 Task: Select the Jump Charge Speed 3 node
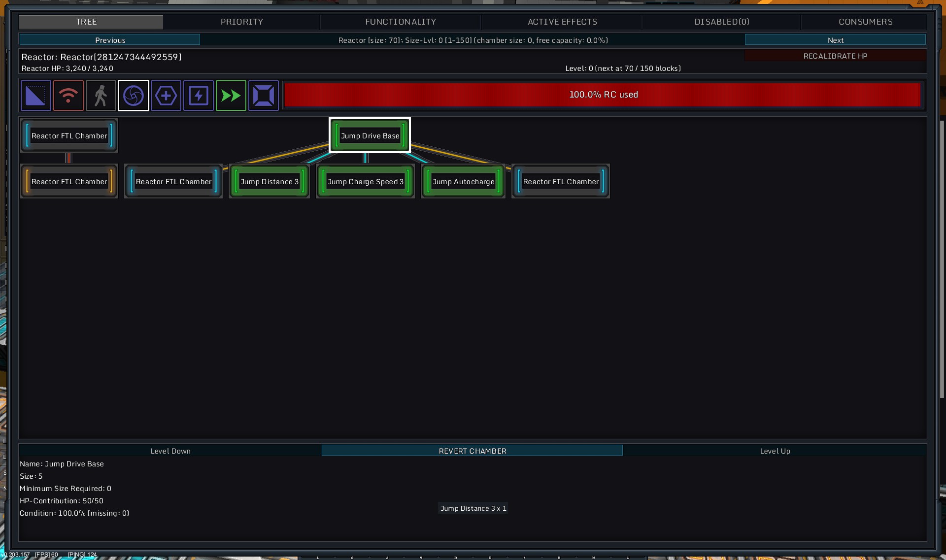click(x=365, y=182)
